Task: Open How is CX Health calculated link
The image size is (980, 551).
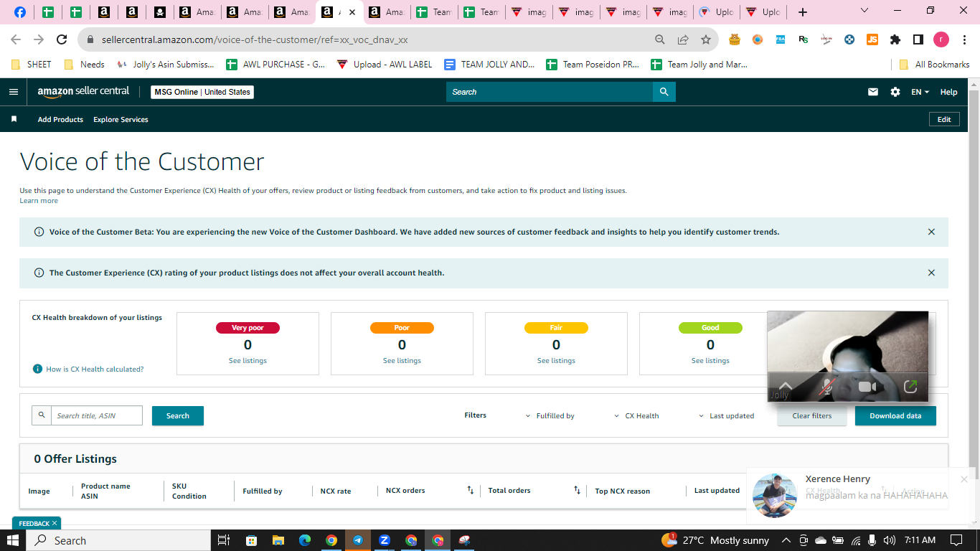Action: coord(95,369)
